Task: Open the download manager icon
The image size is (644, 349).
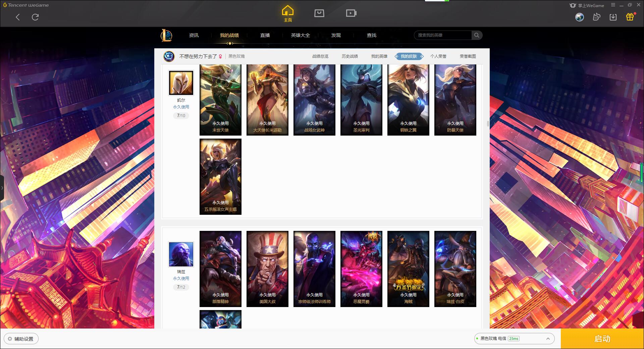Action: [x=613, y=17]
